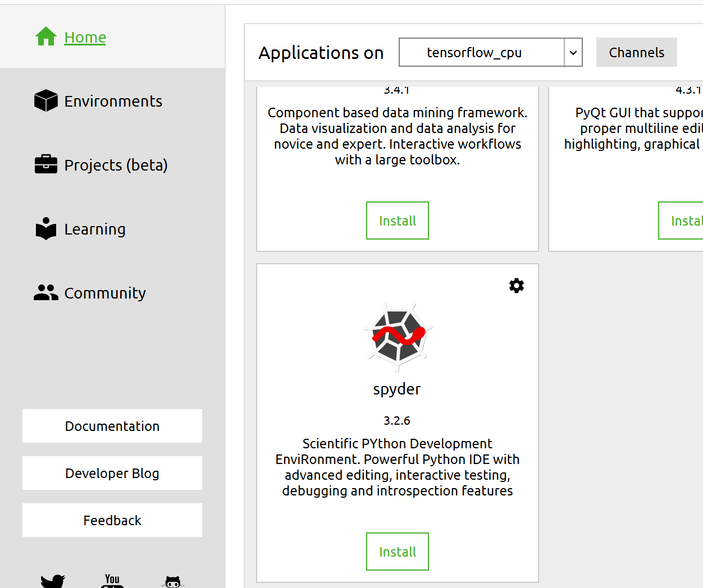Open the tensorflow_cpu environment dropdown
The height and width of the screenshot is (588, 703).
click(x=491, y=52)
